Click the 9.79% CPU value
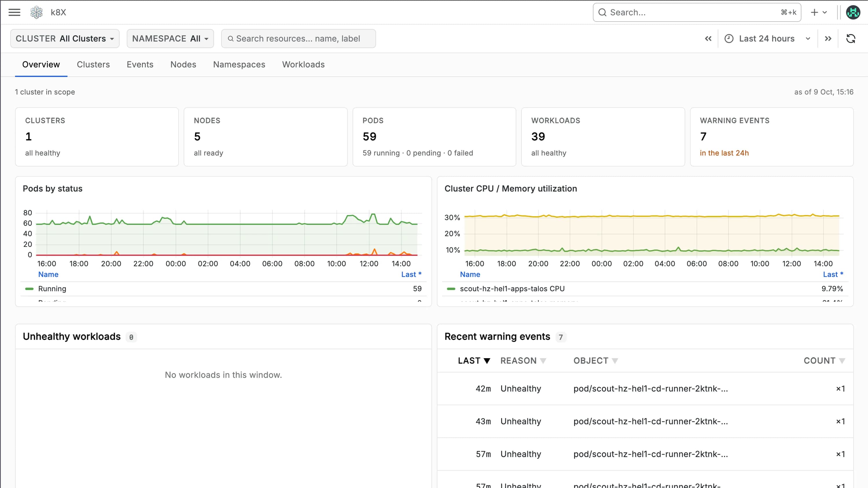 (832, 289)
